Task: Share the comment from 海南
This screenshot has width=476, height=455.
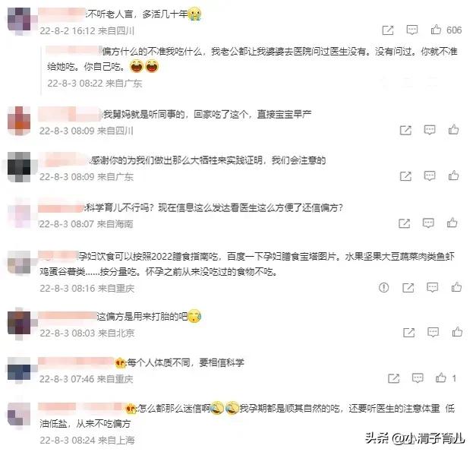Action: [404, 223]
